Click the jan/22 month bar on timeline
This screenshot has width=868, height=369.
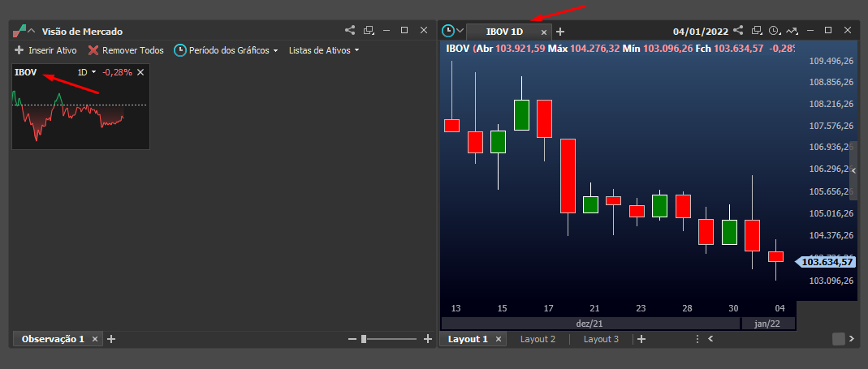point(768,324)
